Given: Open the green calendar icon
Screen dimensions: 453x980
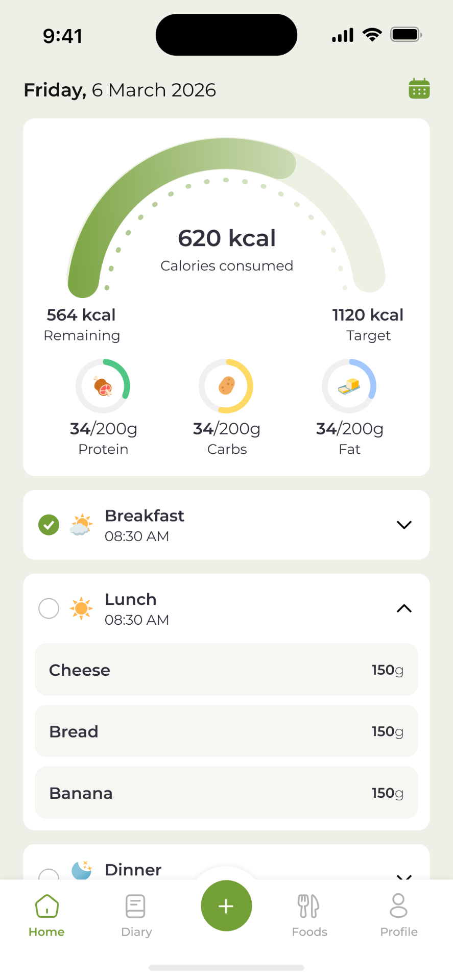Looking at the screenshot, I should [x=419, y=89].
